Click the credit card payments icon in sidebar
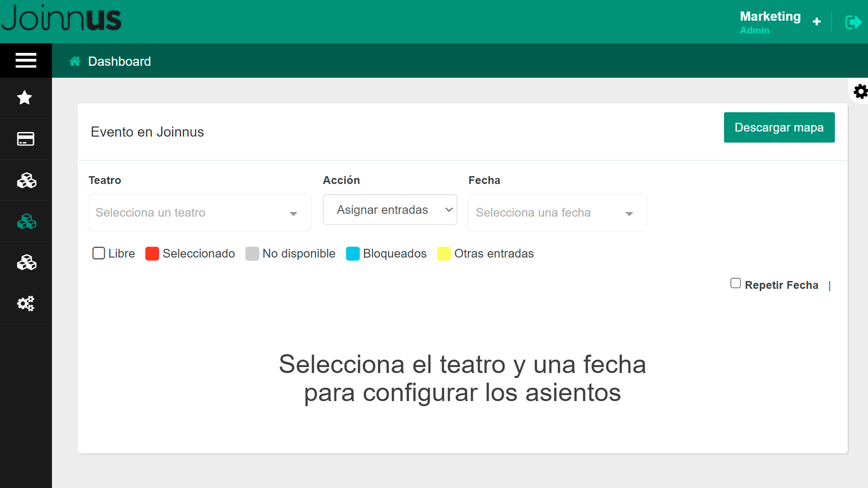868x488 pixels. coord(25,139)
